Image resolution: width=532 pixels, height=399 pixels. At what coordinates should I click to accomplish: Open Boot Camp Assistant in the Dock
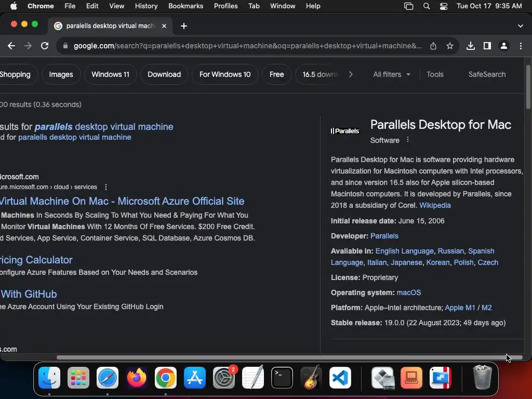(383, 378)
